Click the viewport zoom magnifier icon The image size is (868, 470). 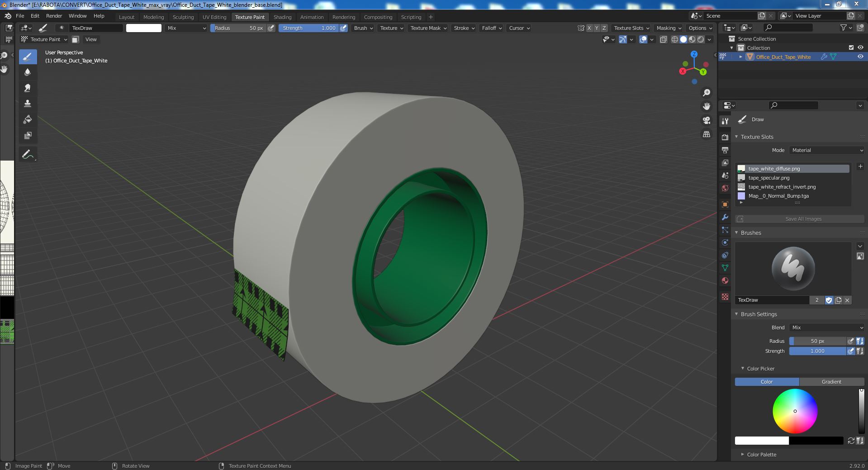(706, 93)
